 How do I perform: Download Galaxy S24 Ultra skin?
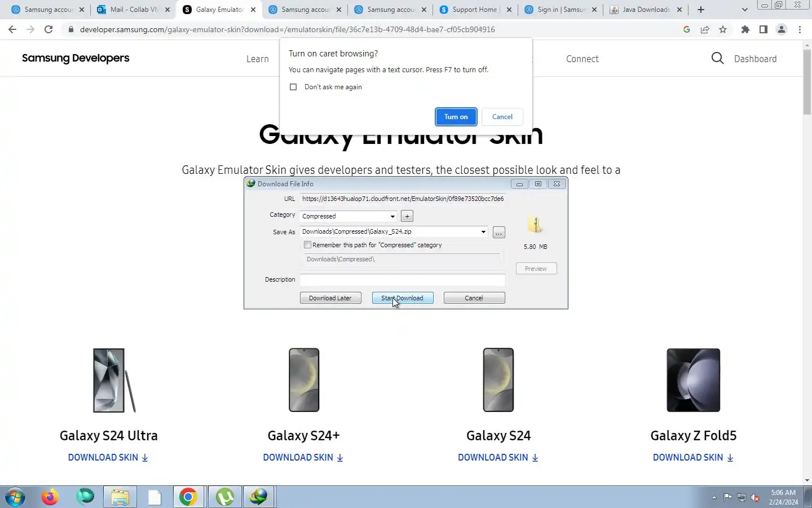(x=108, y=458)
